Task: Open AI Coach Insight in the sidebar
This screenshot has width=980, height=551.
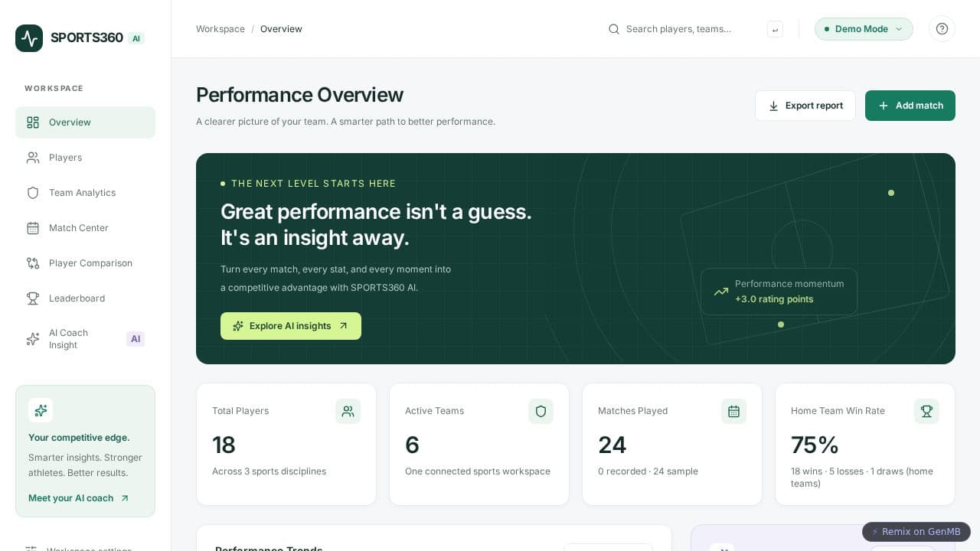Action: tap(85, 339)
